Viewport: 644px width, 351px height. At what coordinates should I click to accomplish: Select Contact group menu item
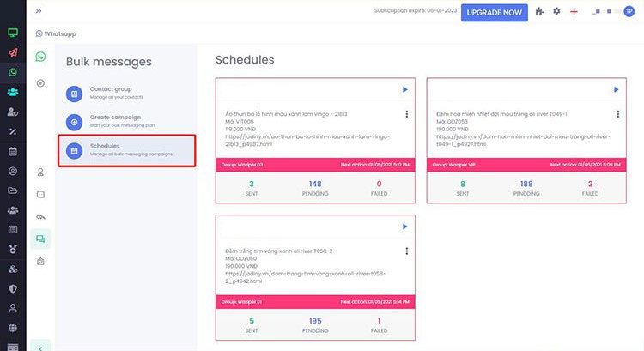pos(126,94)
